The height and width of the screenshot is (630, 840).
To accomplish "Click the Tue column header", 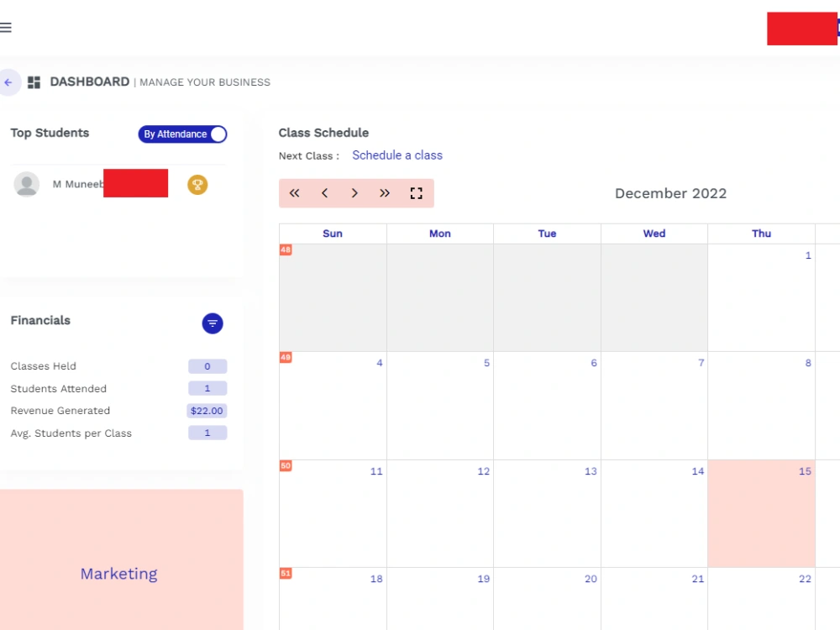I will pos(547,234).
